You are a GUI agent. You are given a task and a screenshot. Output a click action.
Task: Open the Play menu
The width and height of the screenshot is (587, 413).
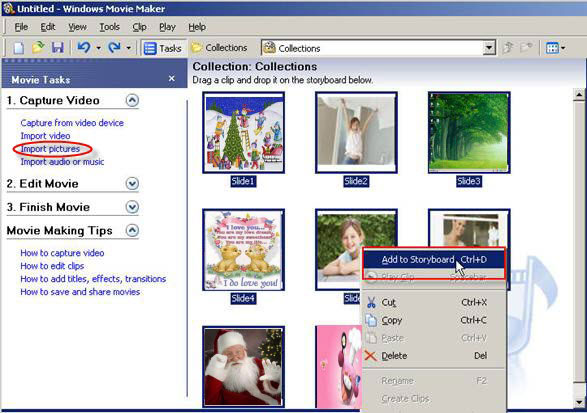(167, 27)
